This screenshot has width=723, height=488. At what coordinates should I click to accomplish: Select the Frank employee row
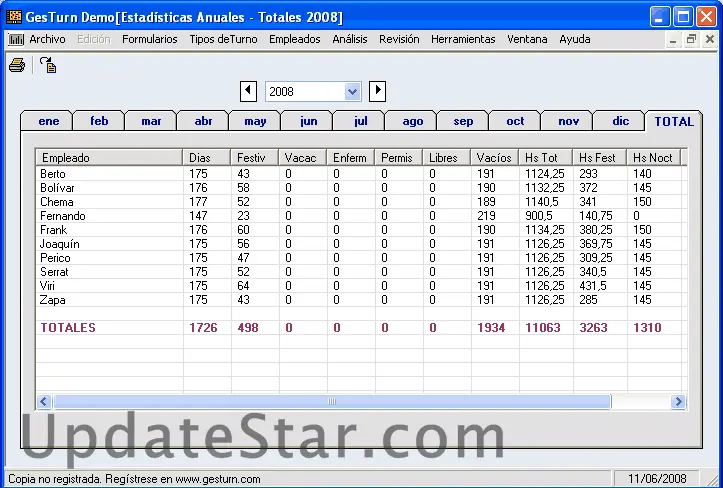click(x=361, y=230)
